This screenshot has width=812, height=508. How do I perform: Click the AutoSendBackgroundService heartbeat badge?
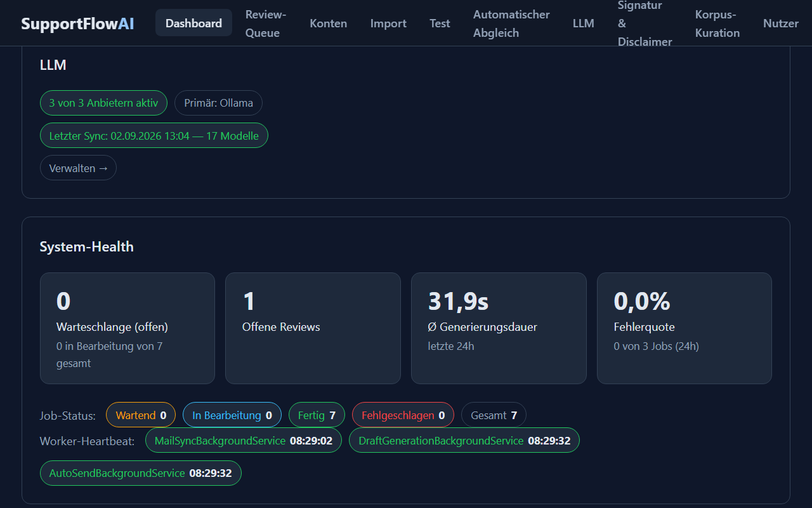[141, 473]
